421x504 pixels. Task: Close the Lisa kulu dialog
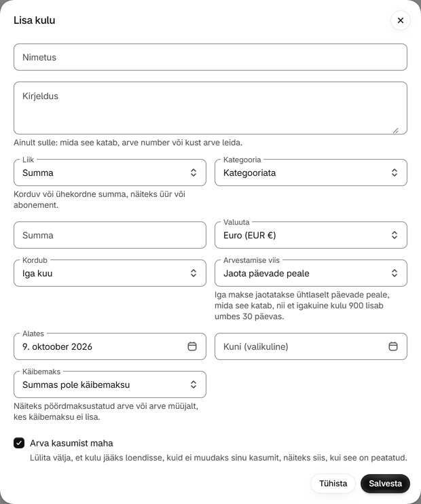point(400,20)
